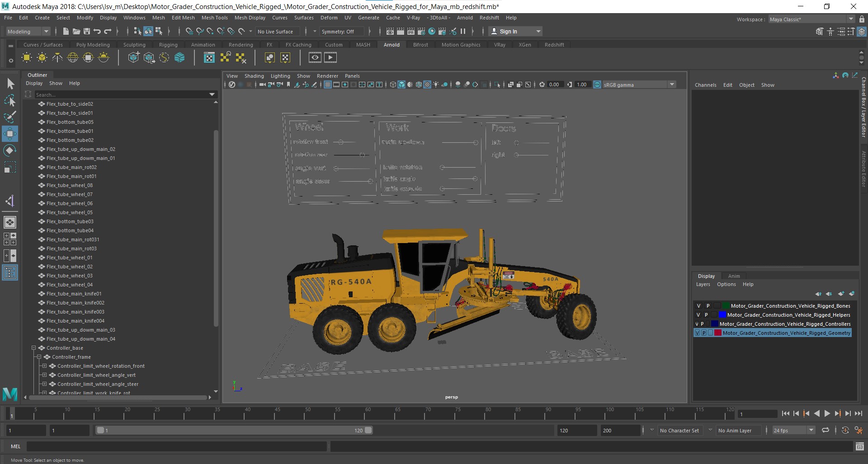
Task: Toggle visibility of Rigged_Bones layer
Action: pos(698,306)
